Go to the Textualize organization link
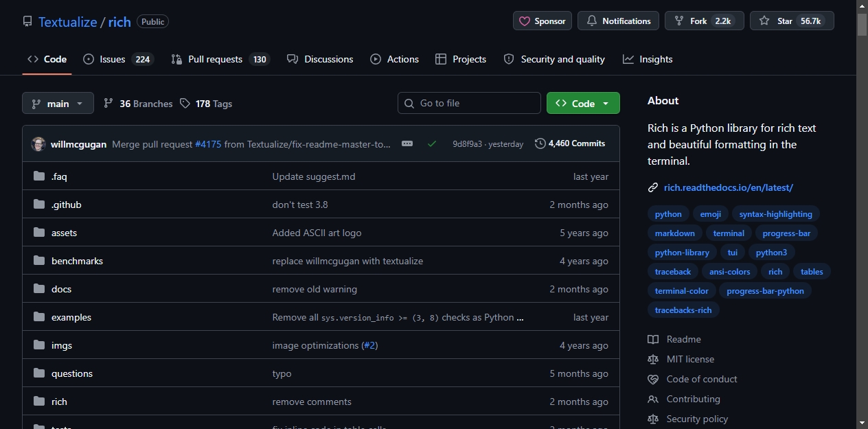Image resolution: width=868 pixels, height=429 pixels. pos(68,22)
